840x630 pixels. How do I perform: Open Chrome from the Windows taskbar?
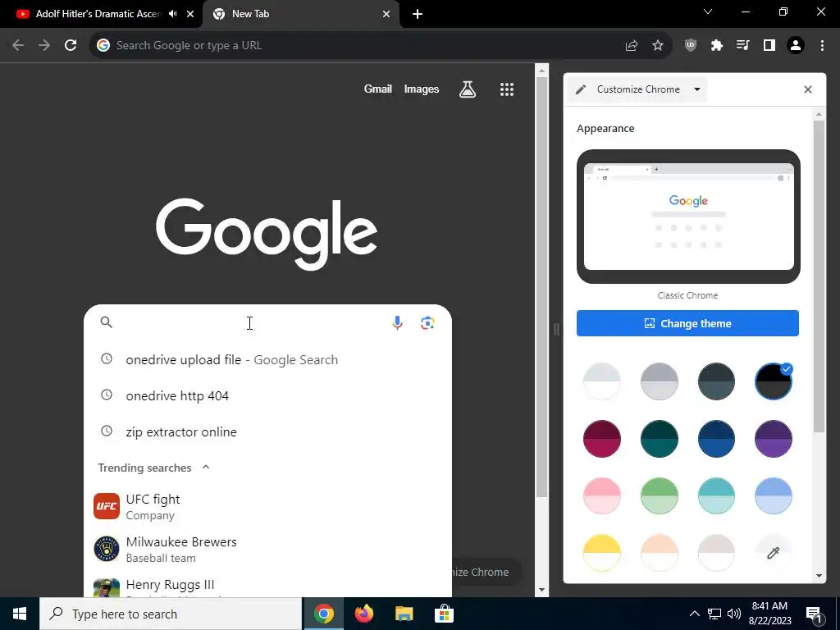click(x=323, y=614)
